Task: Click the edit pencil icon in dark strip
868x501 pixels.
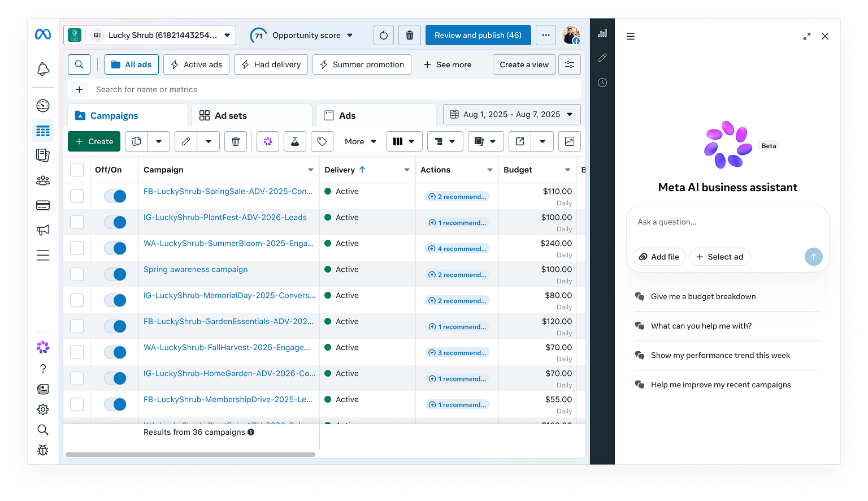Action: [602, 58]
